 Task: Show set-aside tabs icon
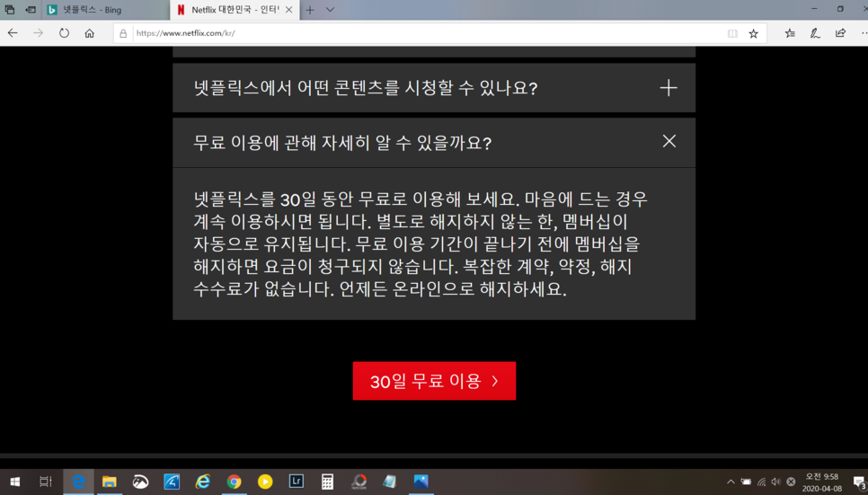pyautogui.click(x=9, y=9)
